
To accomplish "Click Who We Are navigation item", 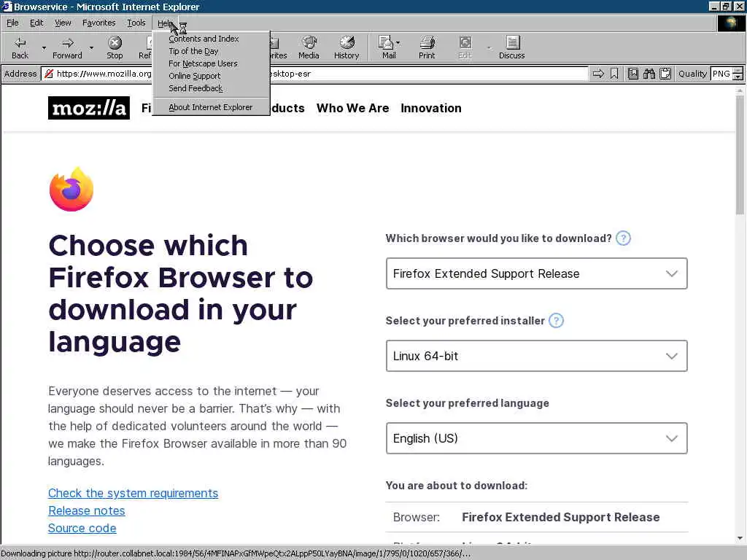I will coord(352,108).
